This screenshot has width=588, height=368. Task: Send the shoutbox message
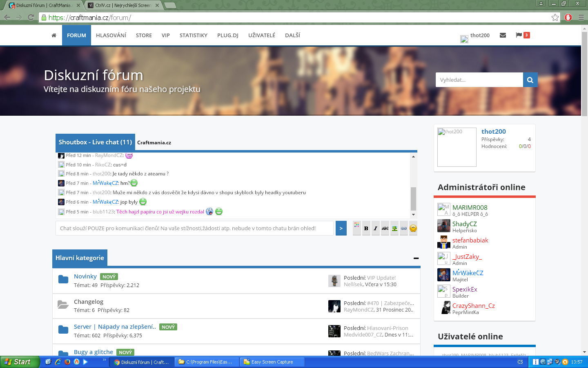(x=341, y=228)
